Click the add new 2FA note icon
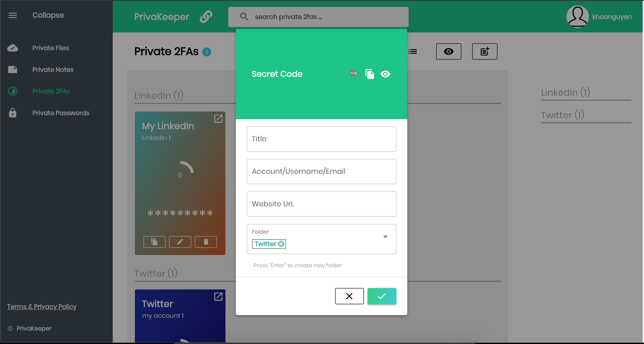 (484, 51)
